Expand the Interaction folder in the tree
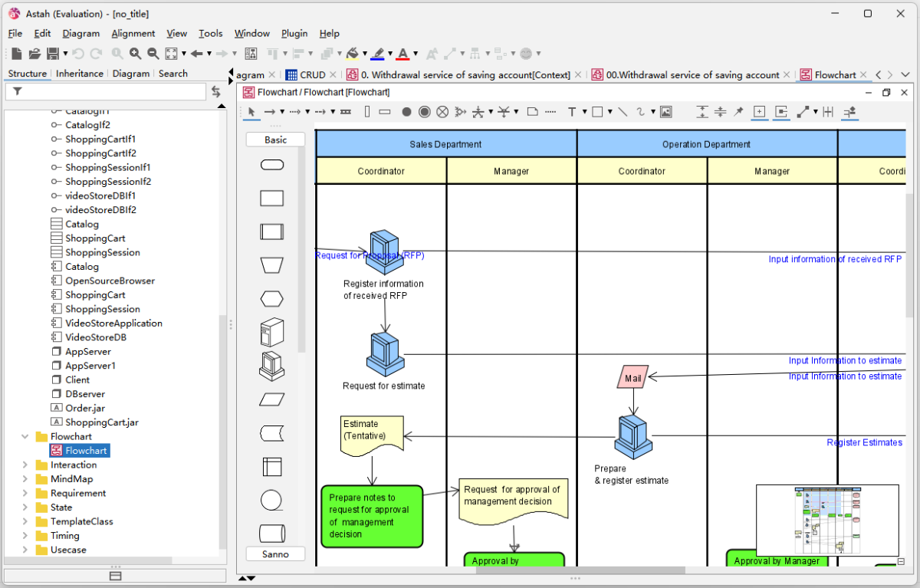Screen dimensions: 920x588 click(25, 465)
